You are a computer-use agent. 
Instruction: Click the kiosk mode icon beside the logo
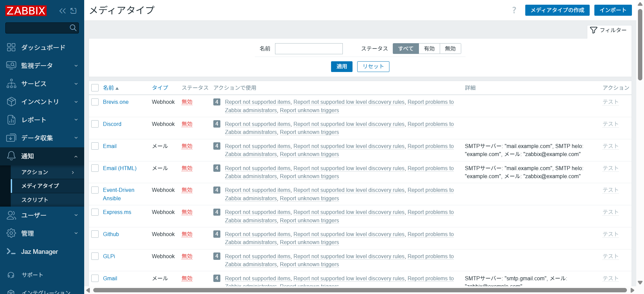pyautogui.click(x=73, y=11)
